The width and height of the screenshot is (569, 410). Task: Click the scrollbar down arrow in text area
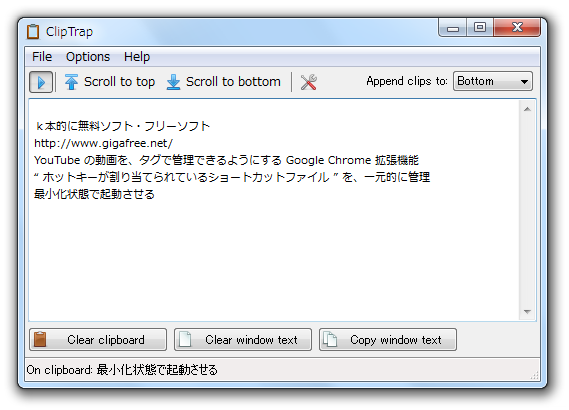[527, 312]
